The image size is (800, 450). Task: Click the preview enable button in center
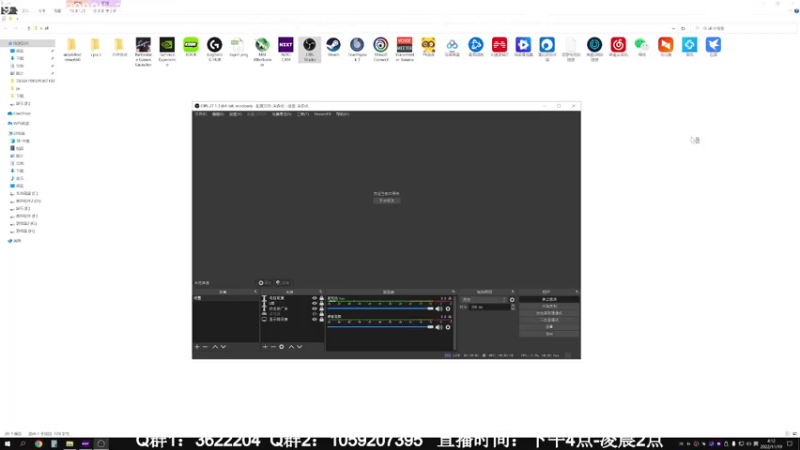(x=387, y=201)
